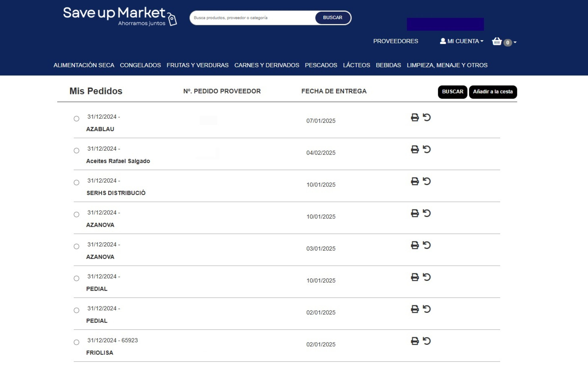Repeat AZANOVA order delivered 10/01/2025

pos(427,213)
